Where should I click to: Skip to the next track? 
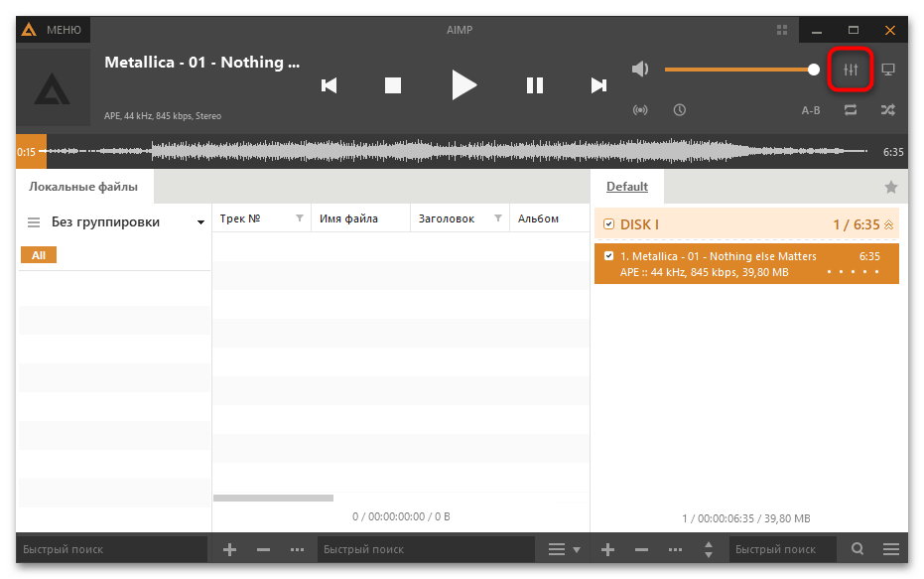click(598, 85)
